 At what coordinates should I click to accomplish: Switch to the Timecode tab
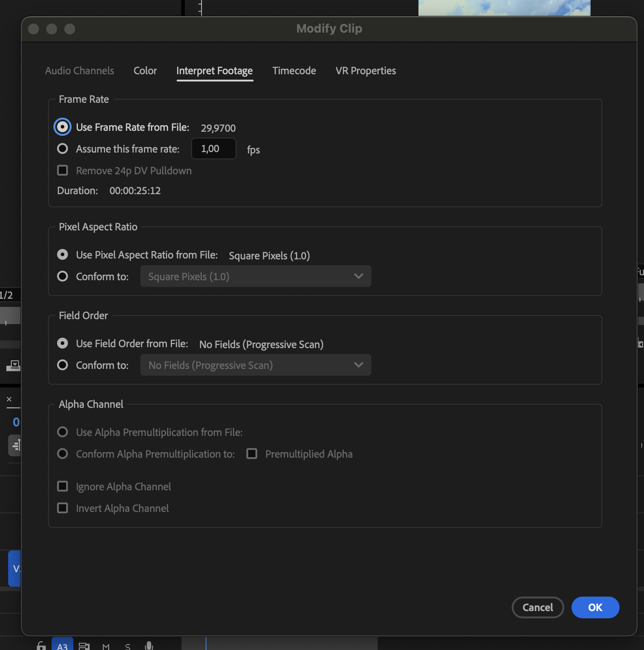(294, 71)
